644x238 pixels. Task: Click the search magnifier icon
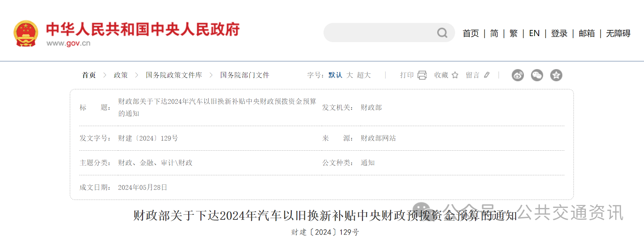pyautogui.click(x=442, y=33)
